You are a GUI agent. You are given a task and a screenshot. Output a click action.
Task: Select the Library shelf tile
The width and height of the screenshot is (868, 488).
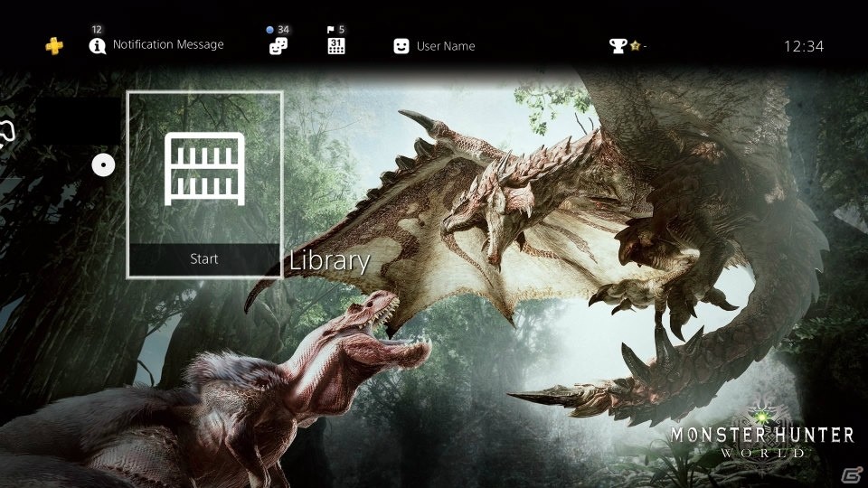pyautogui.click(x=205, y=184)
